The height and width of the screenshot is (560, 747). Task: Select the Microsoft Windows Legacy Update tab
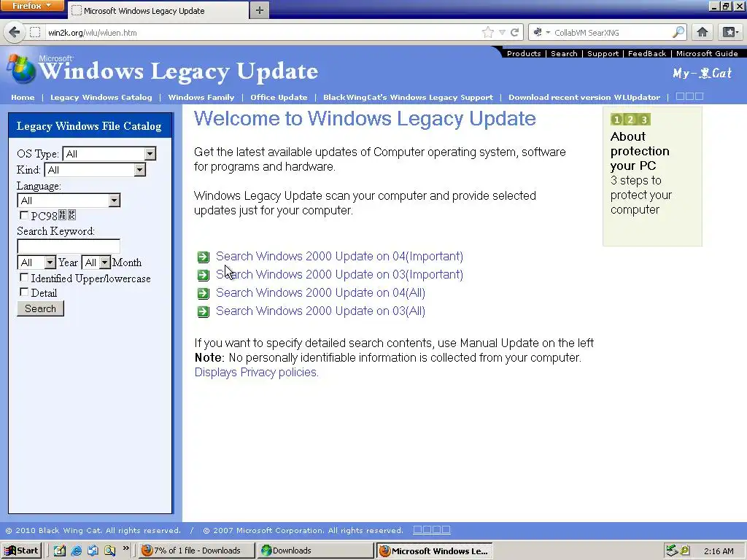[158, 10]
